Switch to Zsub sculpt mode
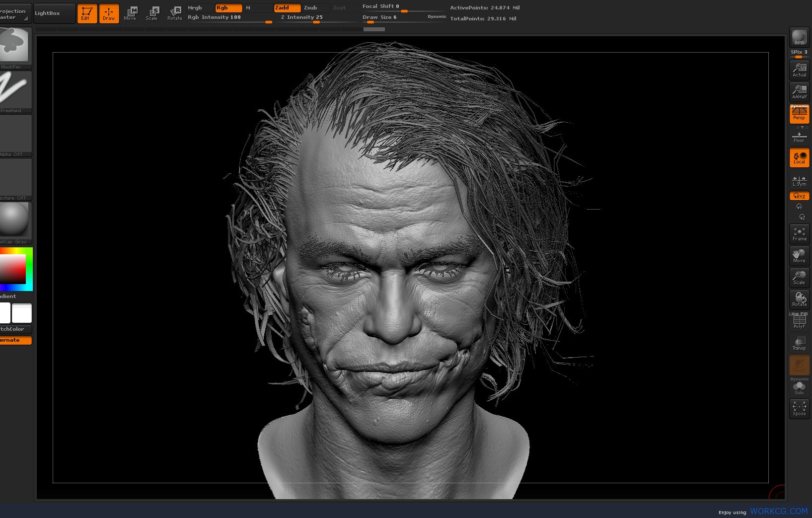812x518 pixels. 316,8
